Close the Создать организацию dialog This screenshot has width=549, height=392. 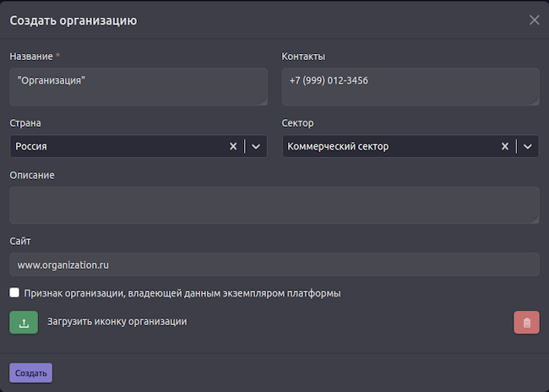tap(534, 19)
